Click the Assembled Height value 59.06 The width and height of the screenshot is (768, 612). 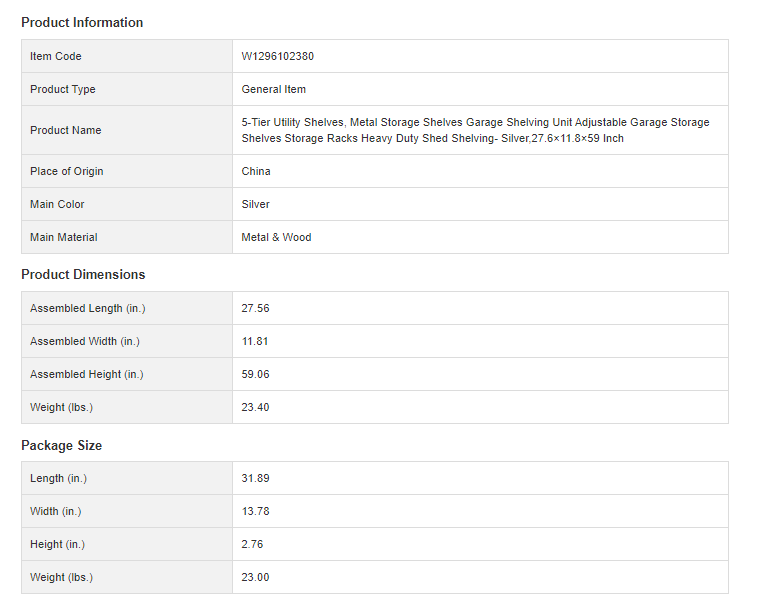[x=255, y=374]
